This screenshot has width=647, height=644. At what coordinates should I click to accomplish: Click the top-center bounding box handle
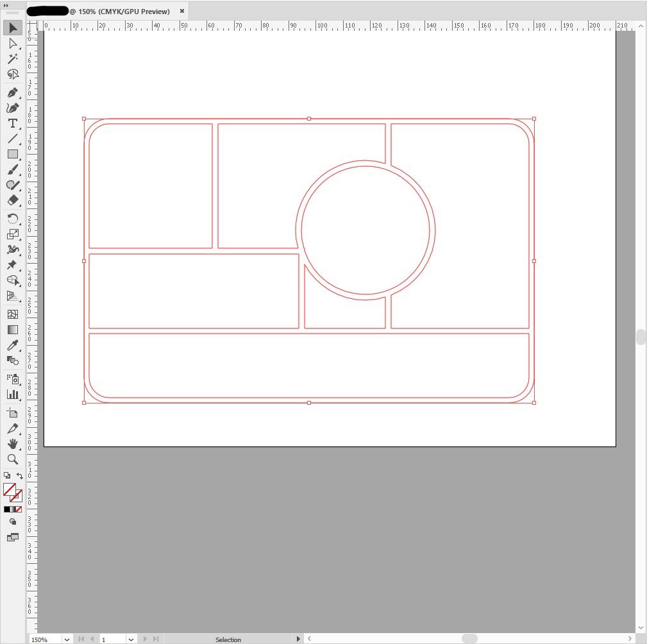(x=309, y=119)
